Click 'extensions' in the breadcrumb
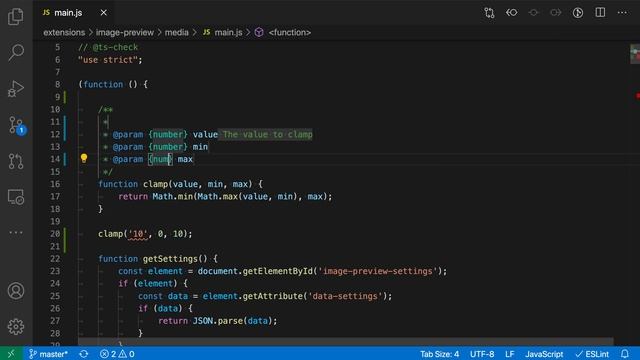This screenshot has height=360, width=640. click(x=64, y=32)
